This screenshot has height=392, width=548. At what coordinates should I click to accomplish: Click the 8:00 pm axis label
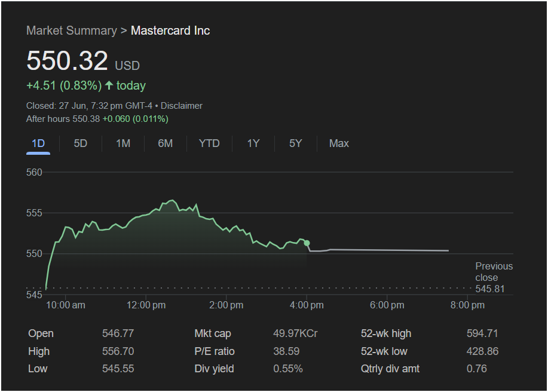click(x=467, y=305)
